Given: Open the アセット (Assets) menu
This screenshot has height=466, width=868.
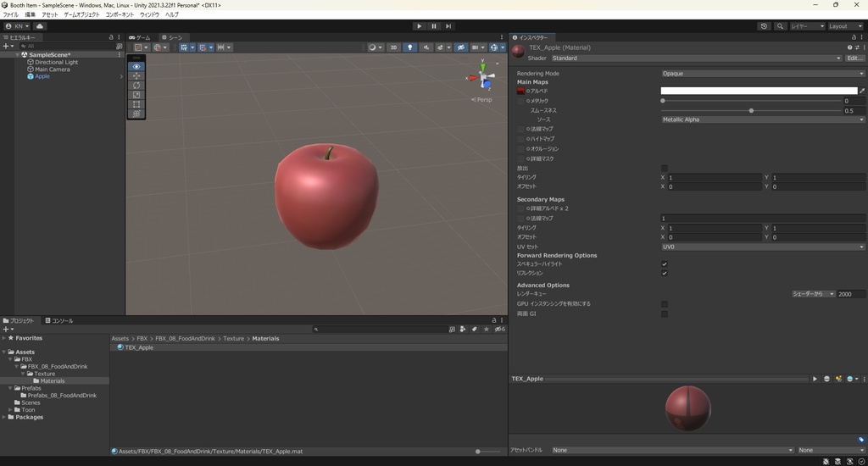Looking at the screenshot, I should click(50, 15).
